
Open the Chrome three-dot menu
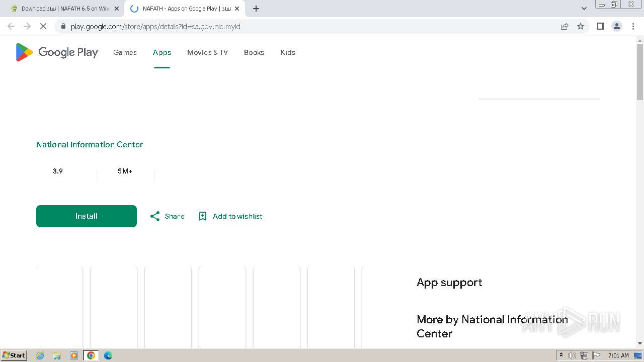[633, 26]
